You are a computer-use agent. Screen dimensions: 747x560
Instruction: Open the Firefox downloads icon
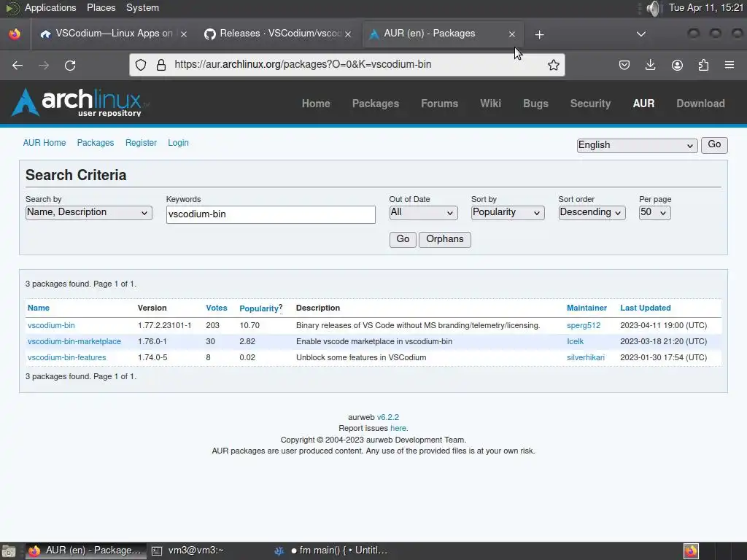click(650, 65)
